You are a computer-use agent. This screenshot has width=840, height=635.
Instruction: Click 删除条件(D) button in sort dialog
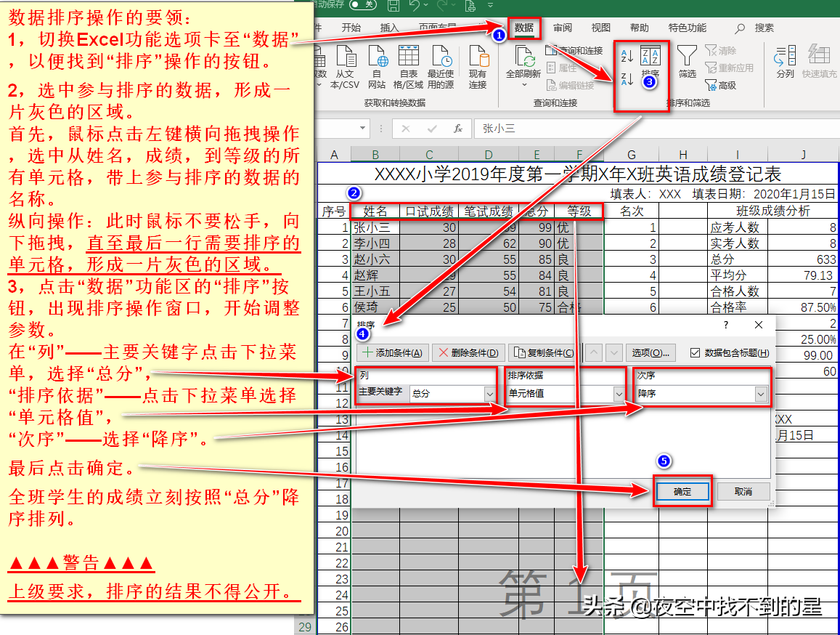point(468,352)
